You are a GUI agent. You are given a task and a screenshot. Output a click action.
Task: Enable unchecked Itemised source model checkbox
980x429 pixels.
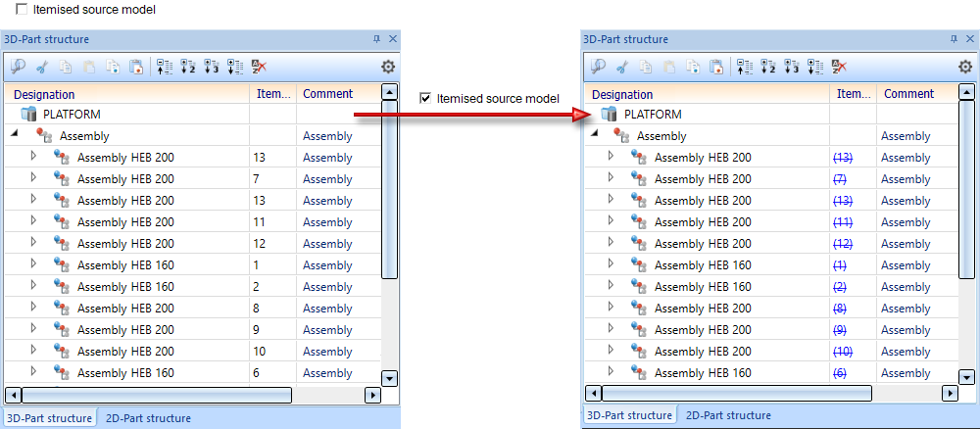22,10
